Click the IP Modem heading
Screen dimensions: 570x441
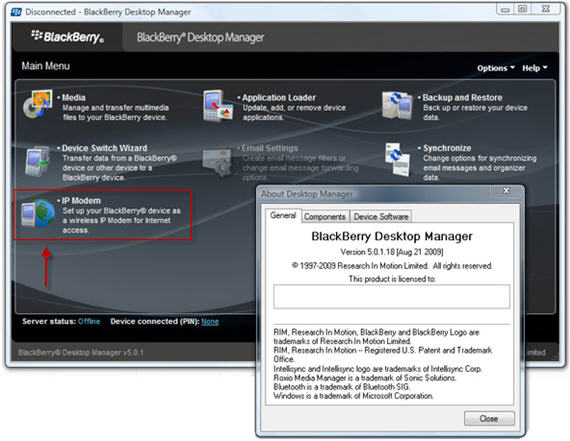[81, 201]
